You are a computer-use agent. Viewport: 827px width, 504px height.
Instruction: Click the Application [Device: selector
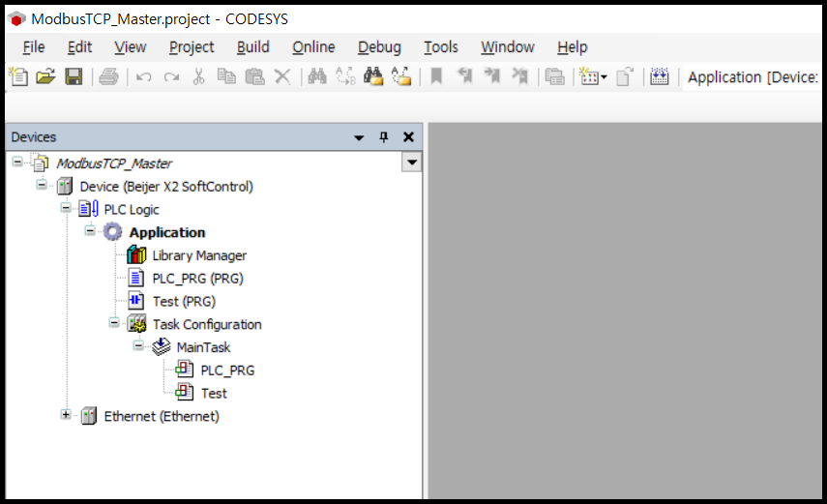[x=753, y=77]
